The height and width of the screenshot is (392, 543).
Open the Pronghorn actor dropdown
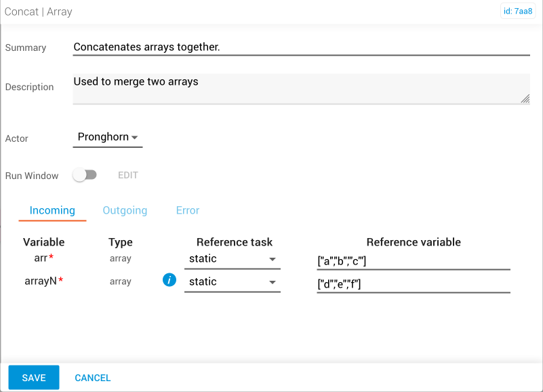108,137
